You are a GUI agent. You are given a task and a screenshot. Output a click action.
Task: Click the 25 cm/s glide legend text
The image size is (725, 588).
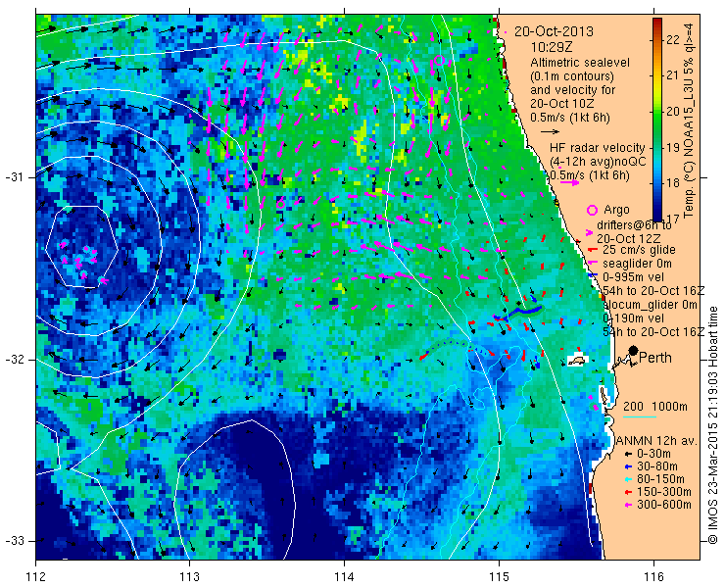pos(639,250)
